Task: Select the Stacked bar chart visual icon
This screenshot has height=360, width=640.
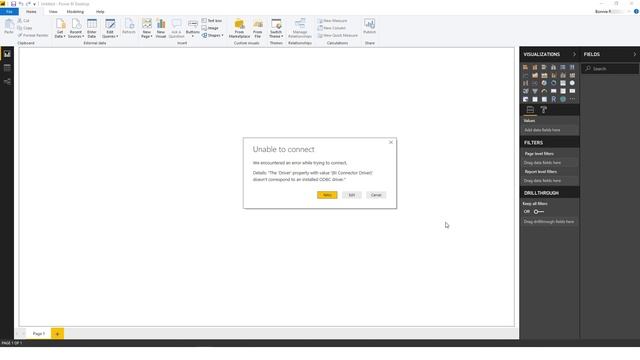Action: 525,67
